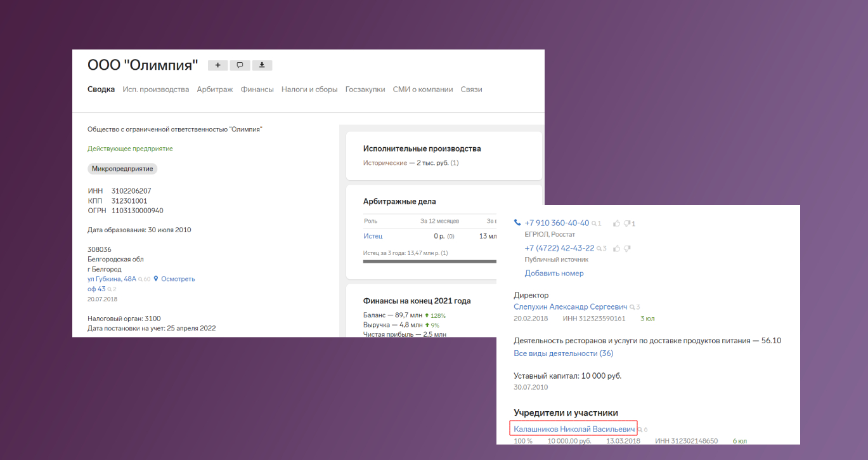Screen dimensions: 868x460
Task: Click thumbs down for the +7 910 360-40-40 number
Action: click(627, 223)
